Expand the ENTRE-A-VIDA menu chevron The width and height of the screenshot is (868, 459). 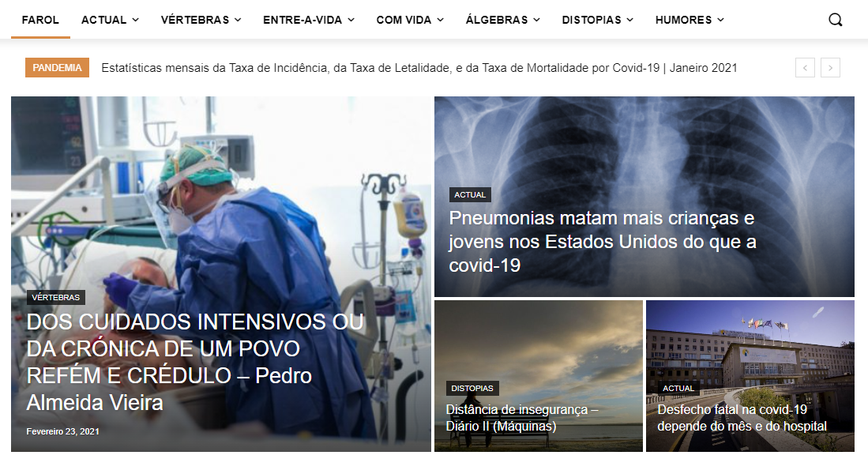point(351,20)
